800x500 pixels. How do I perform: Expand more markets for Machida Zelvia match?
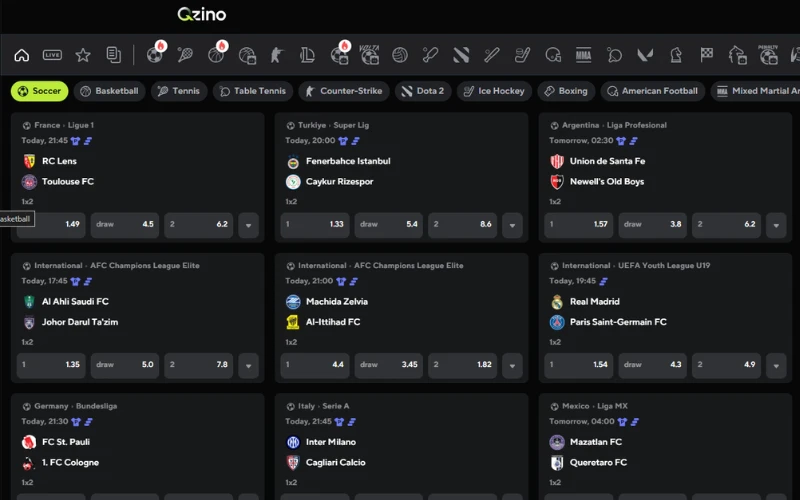[x=512, y=365]
